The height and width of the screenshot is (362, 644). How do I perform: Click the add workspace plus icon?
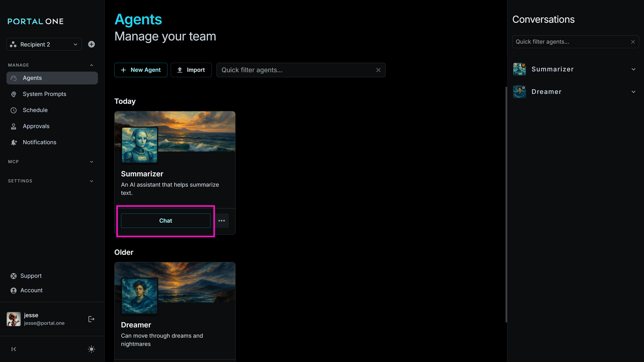click(x=91, y=44)
